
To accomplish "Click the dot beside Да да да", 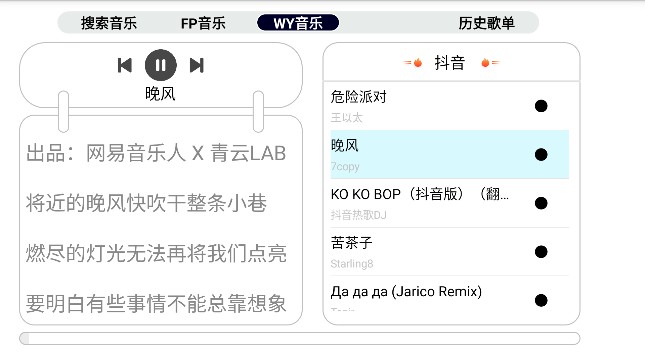I will [x=541, y=300].
